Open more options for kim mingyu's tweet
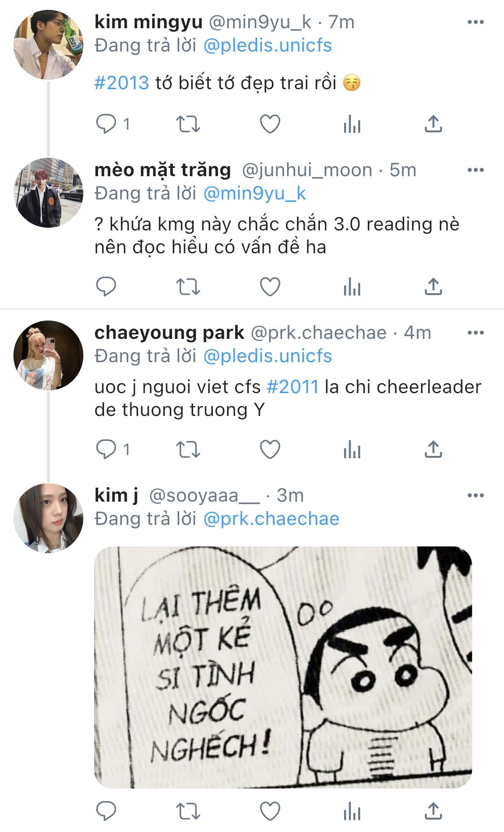Screen dimensions: 504x832 tap(475, 22)
